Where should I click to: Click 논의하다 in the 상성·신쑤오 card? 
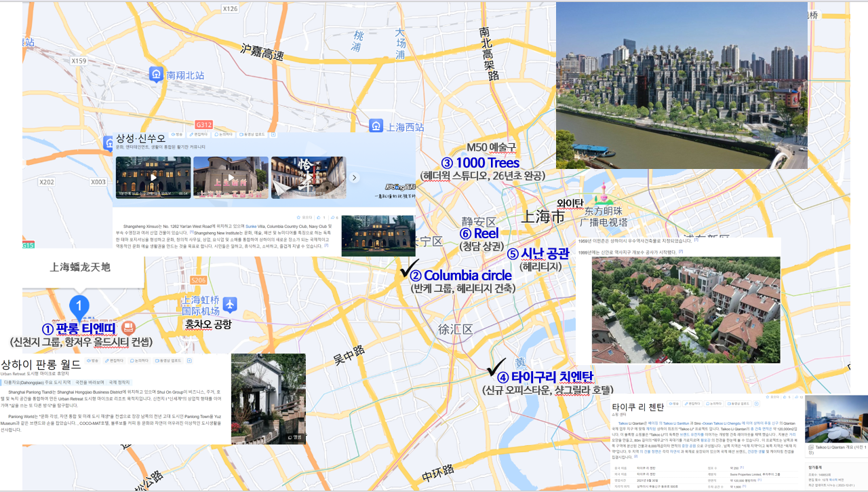tap(222, 134)
